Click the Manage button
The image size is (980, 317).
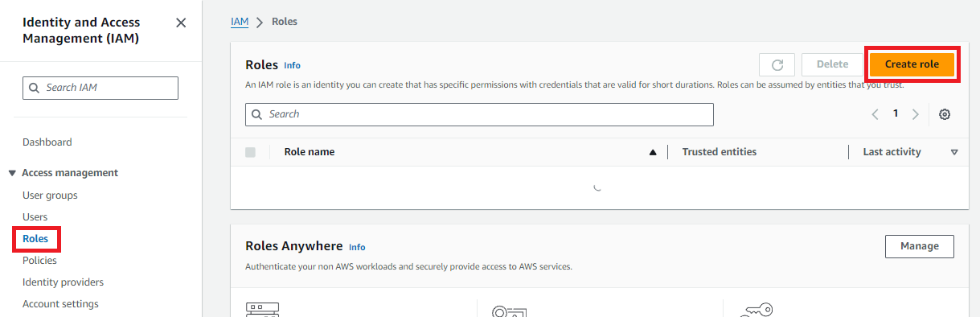[919, 246]
